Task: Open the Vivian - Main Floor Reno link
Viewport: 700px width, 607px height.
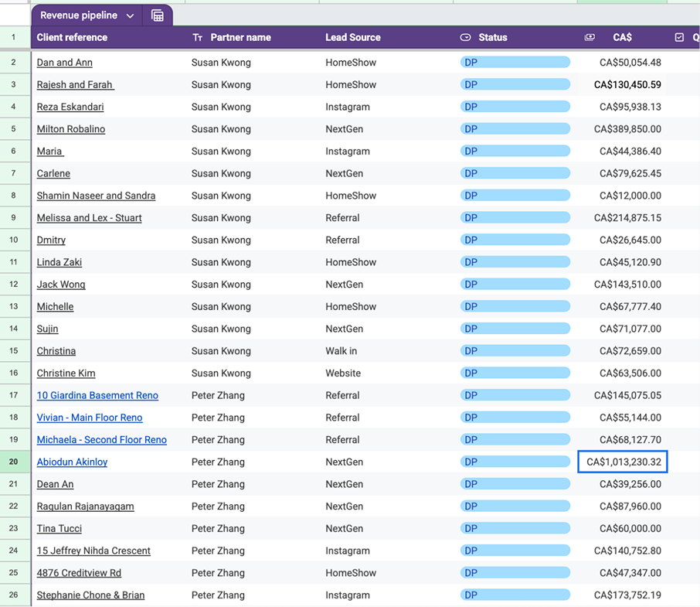Action: click(x=90, y=418)
